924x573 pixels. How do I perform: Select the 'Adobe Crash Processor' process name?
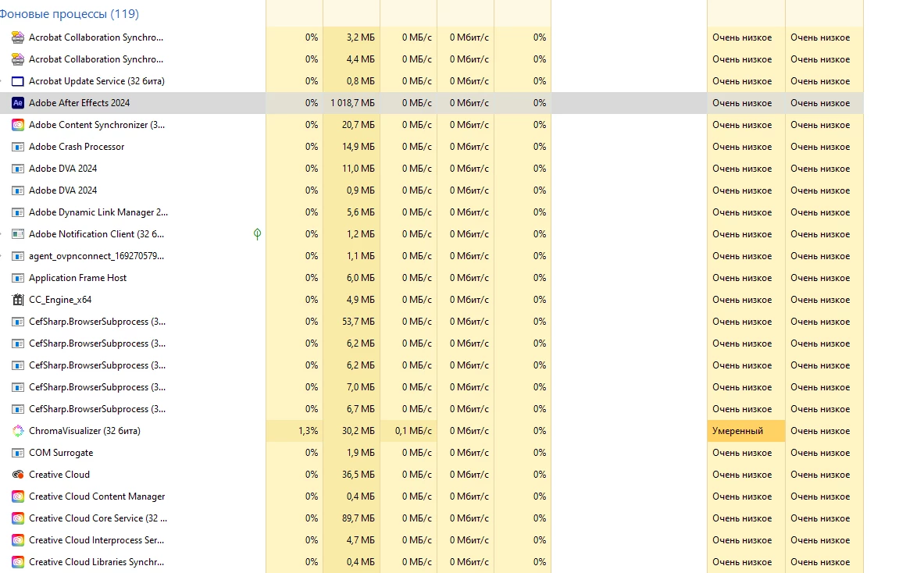pyautogui.click(x=77, y=147)
